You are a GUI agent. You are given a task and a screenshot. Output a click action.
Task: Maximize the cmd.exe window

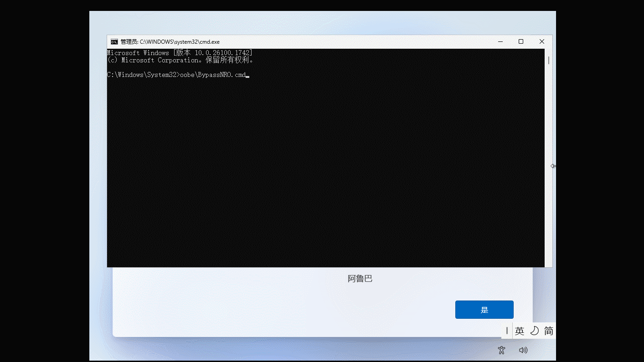pos(521,42)
